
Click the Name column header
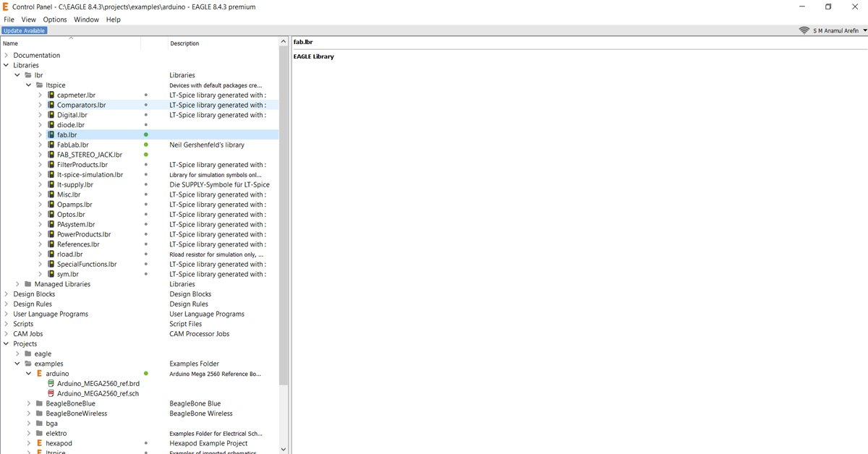click(x=10, y=43)
